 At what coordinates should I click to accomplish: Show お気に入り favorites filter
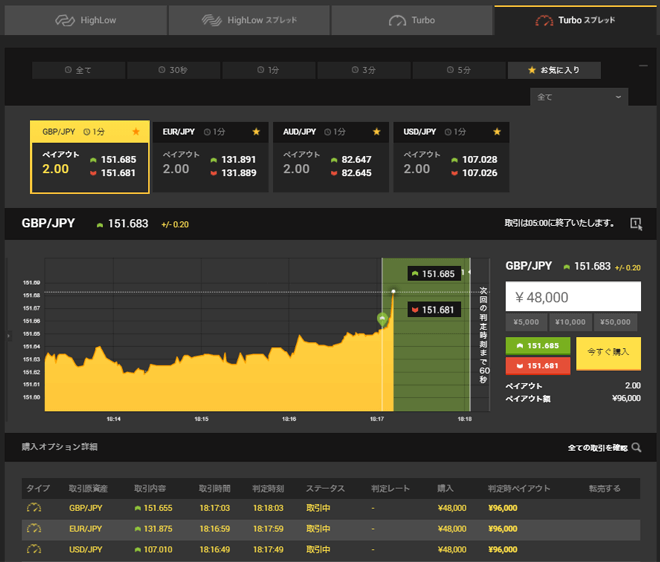[x=554, y=70]
